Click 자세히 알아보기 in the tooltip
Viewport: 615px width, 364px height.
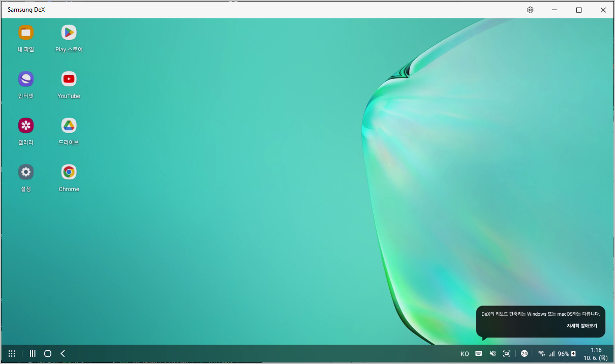click(x=582, y=326)
